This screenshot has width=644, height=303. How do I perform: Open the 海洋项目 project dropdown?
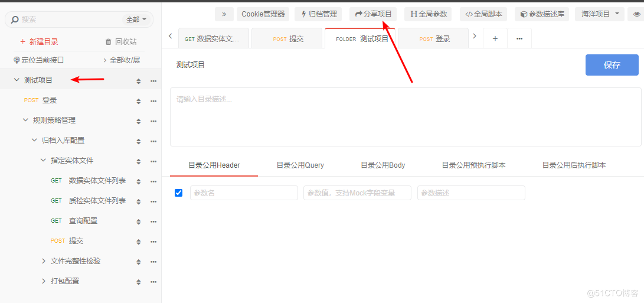pos(600,14)
